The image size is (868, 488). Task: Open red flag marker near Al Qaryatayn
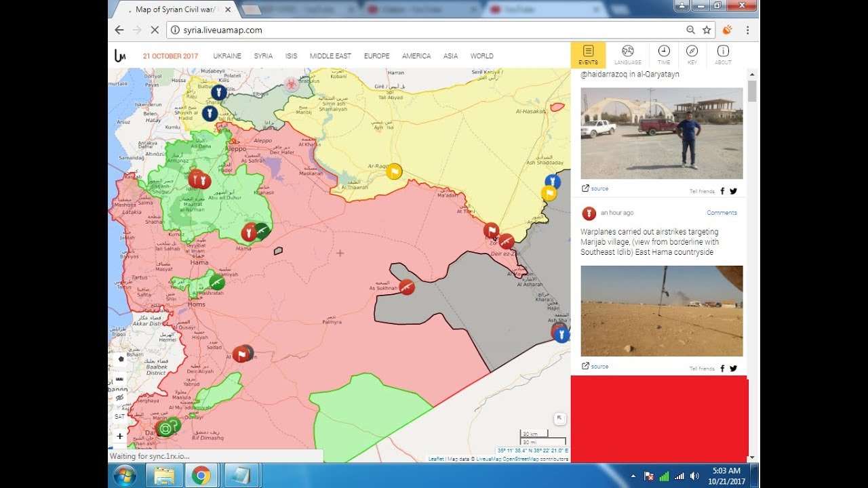[x=241, y=354]
